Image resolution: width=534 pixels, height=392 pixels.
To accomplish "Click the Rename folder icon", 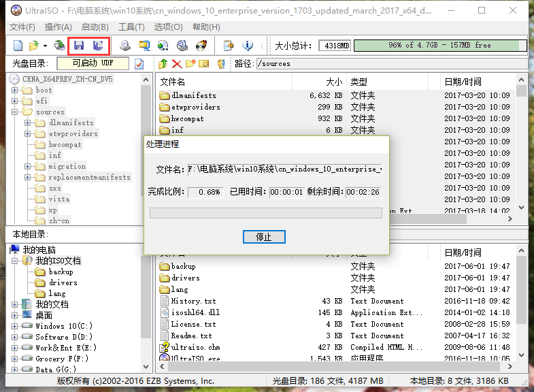I will (x=204, y=64).
